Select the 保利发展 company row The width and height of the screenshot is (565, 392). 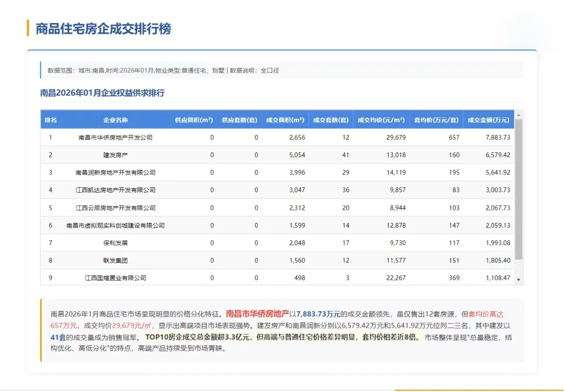pyautogui.click(x=277, y=243)
